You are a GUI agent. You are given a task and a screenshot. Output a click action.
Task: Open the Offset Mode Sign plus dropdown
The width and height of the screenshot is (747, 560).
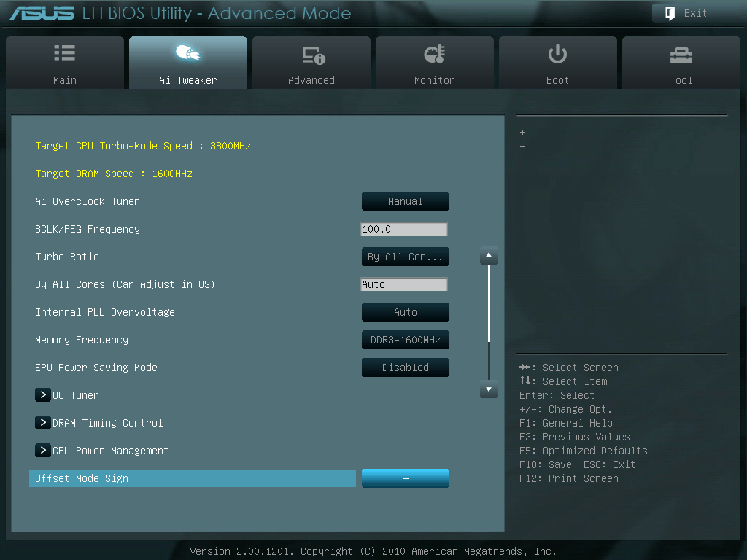[x=406, y=478]
